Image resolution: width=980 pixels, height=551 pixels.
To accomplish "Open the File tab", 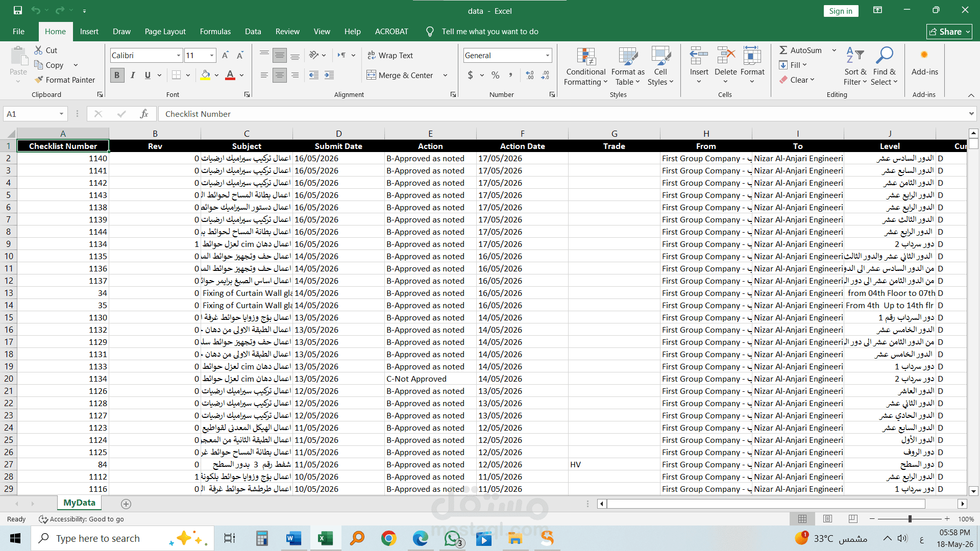I will 18,31.
